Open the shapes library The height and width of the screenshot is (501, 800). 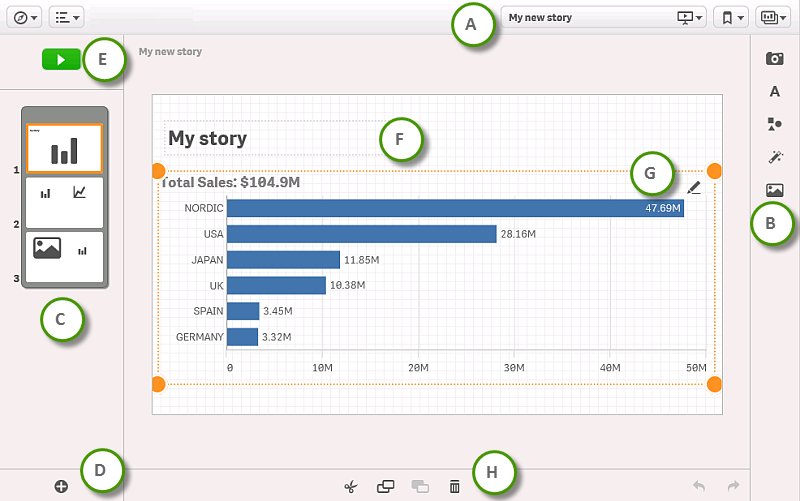pos(774,124)
